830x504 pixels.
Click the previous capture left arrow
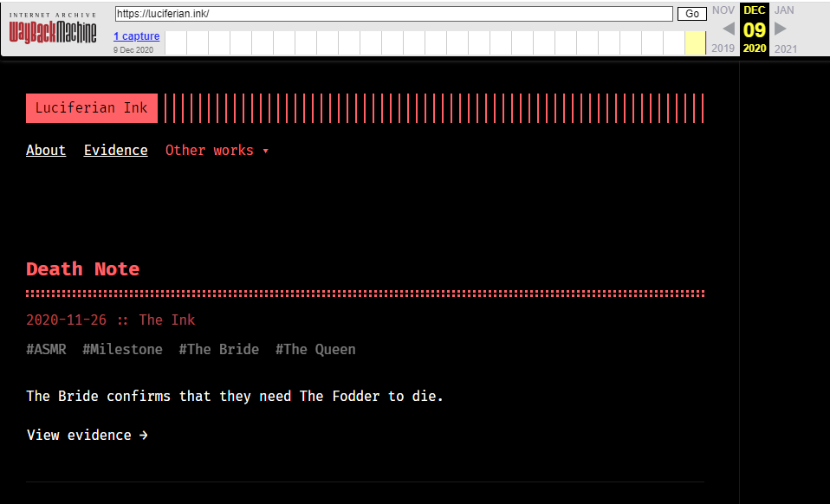tap(728, 29)
